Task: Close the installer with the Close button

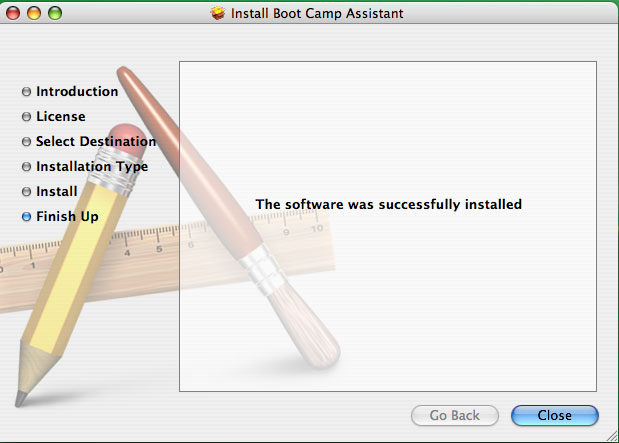Action: pyautogui.click(x=555, y=415)
